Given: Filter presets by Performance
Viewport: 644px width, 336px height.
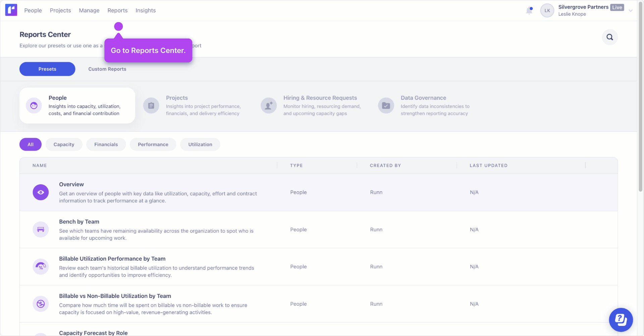Looking at the screenshot, I should click(x=153, y=144).
